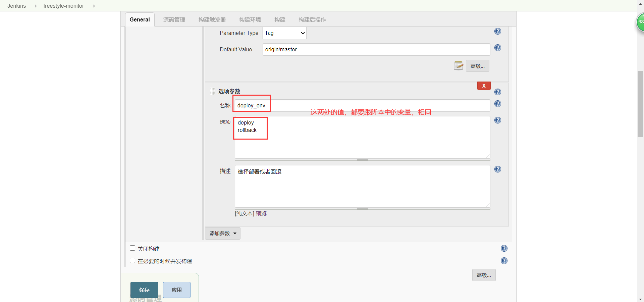This screenshot has height=302, width=644.
Task: Switch to the 构建后操作 tab
Action: point(312,19)
